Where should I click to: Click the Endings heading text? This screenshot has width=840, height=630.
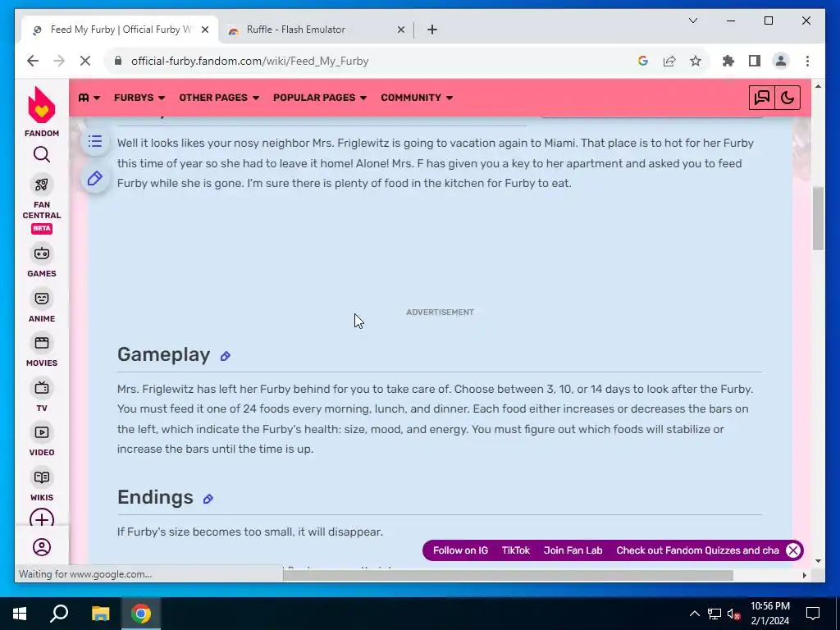[155, 497]
